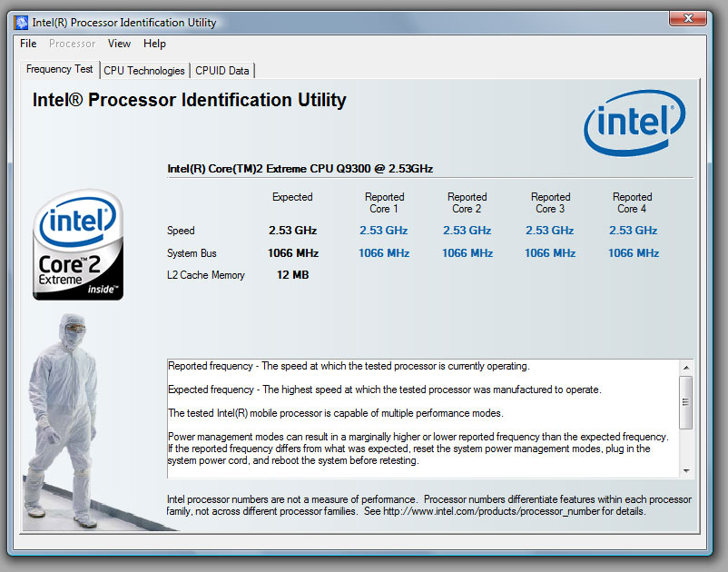Click the 'Reported Core 4' column header

633,202
